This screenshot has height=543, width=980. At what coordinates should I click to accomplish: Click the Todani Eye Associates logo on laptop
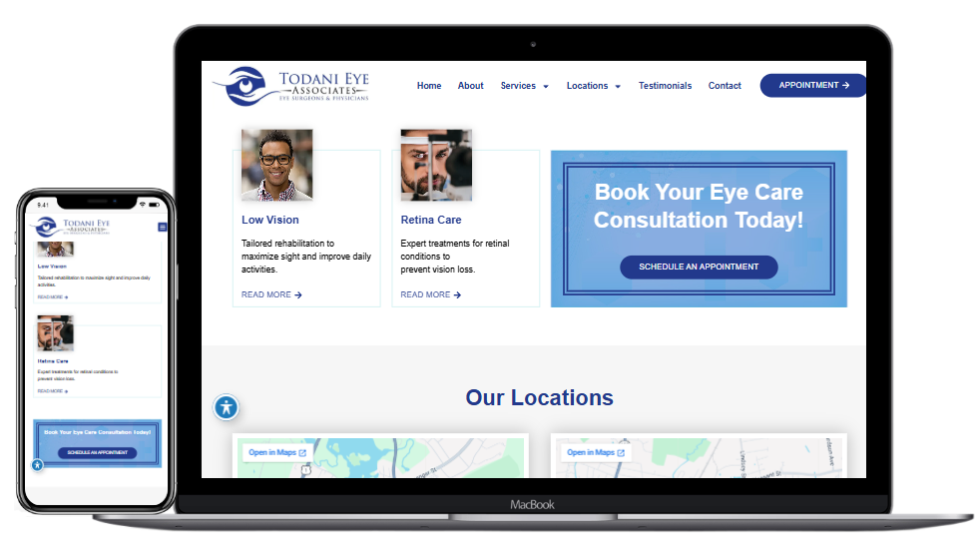(291, 86)
